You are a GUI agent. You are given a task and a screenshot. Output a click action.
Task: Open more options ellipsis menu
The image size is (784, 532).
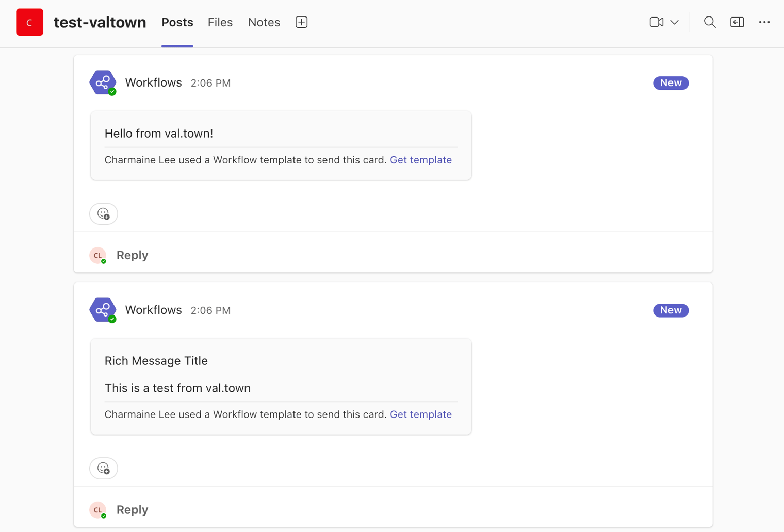point(764,22)
